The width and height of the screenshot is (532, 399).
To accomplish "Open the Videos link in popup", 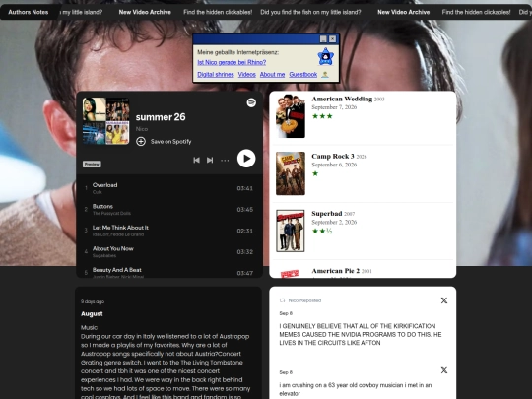I will point(246,74).
